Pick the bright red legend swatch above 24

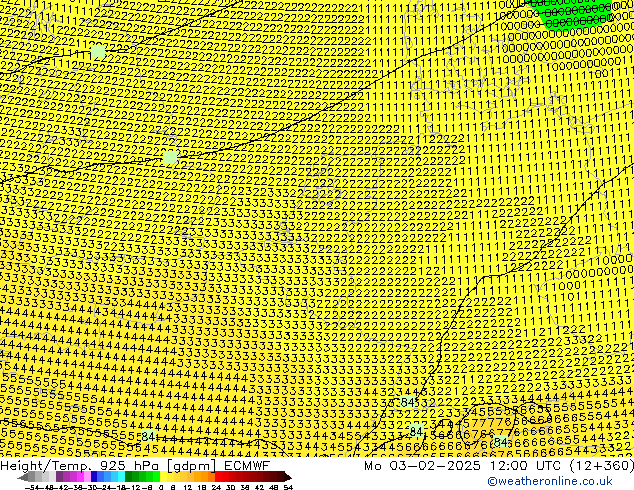pos(218,477)
